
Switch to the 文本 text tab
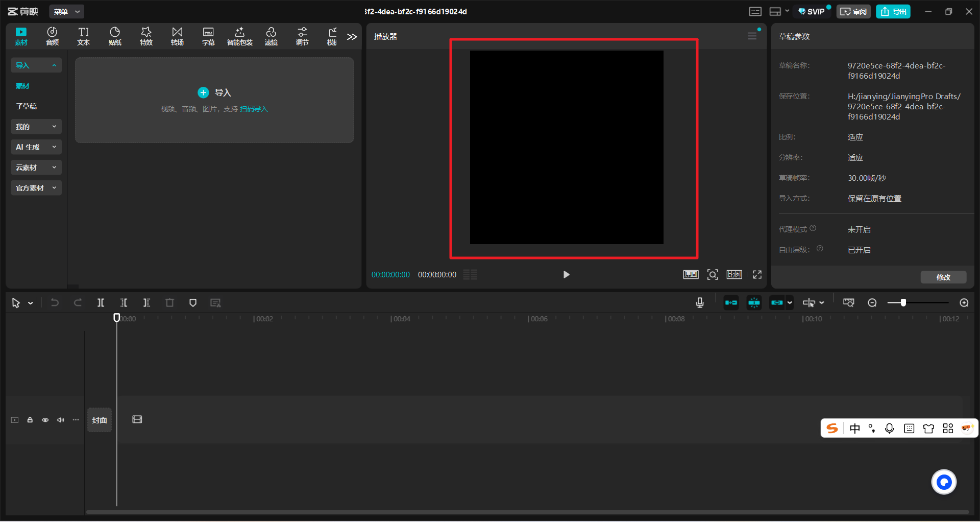point(83,36)
